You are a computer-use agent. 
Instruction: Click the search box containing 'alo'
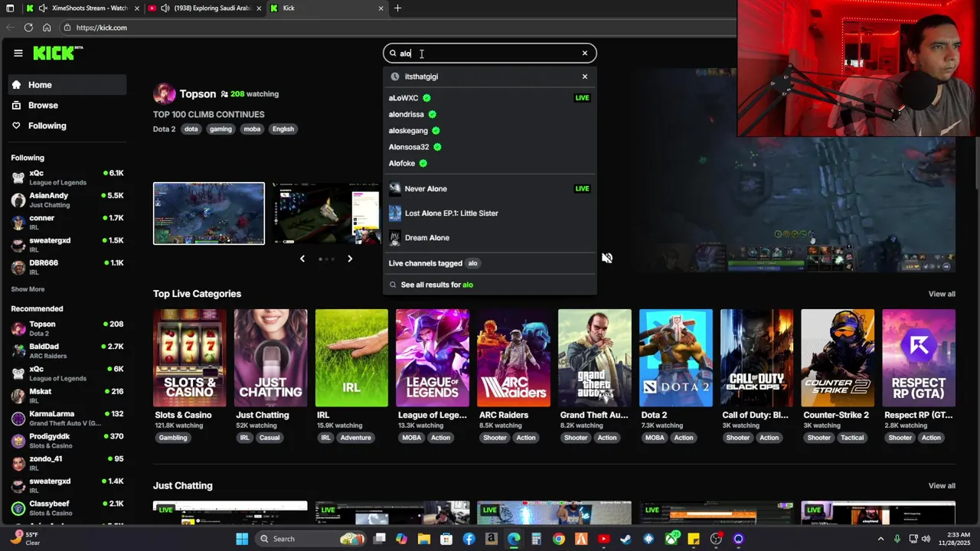(x=489, y=53)
